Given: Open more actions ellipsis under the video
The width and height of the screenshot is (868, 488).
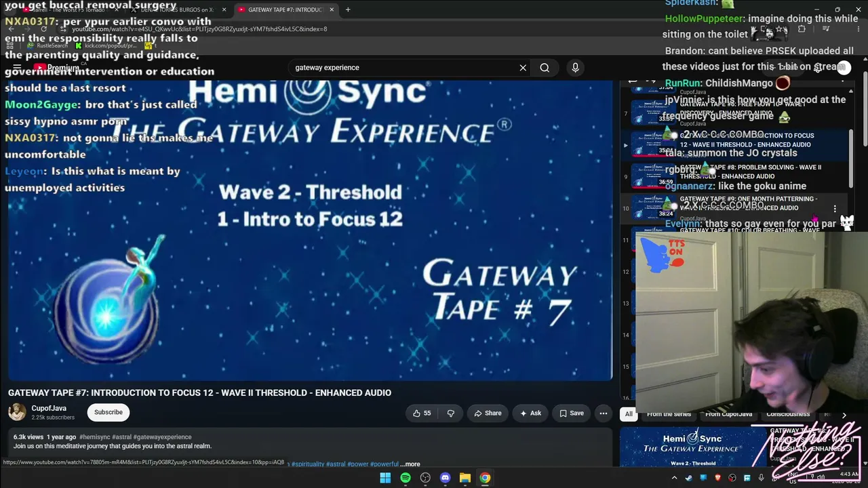Looking at the screenshot, I should pos(603,413).
